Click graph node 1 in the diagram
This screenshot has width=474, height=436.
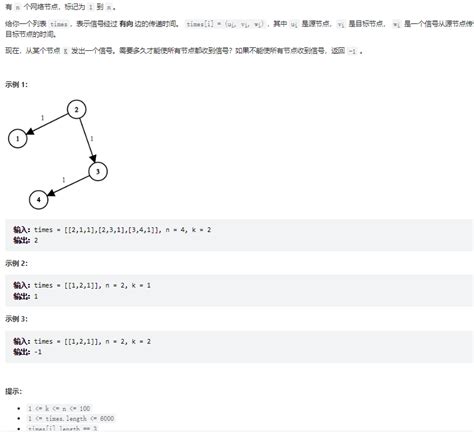(x=18, y=138)
